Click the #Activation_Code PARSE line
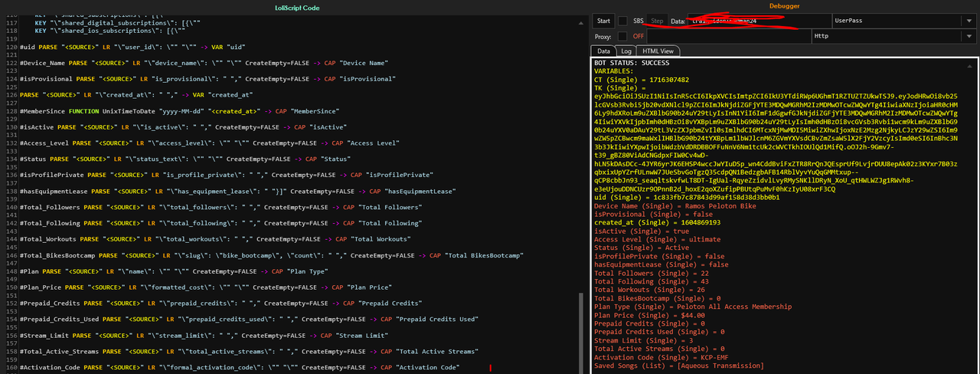This screenshot has width=980, height=374. [240, 368]
